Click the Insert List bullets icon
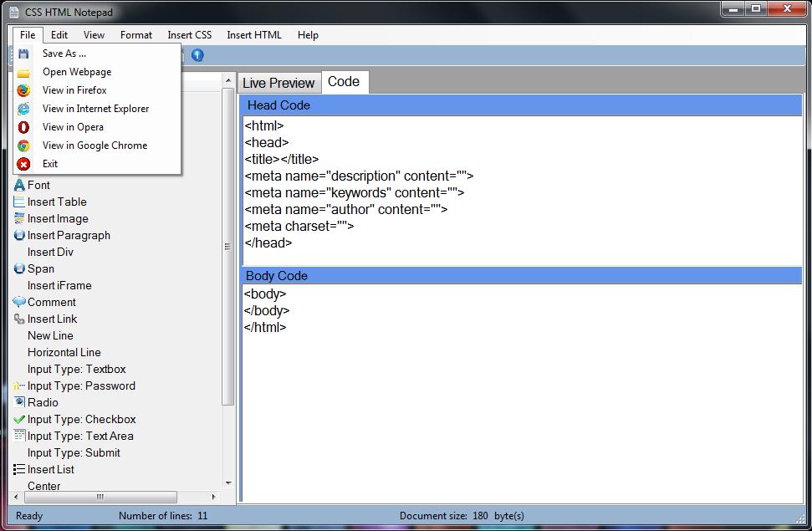 [x=19, y=469]
